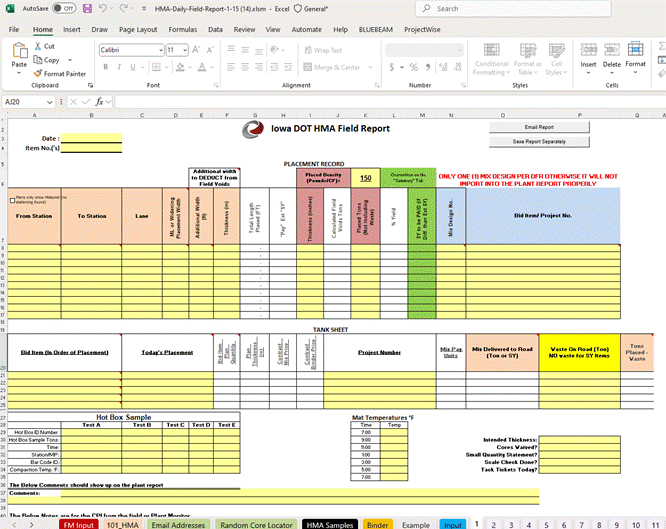Image resolution: width=666 pixels, height=529 pixels.
Task: Apply the Font Color letter A
Action: click(202, 67)
